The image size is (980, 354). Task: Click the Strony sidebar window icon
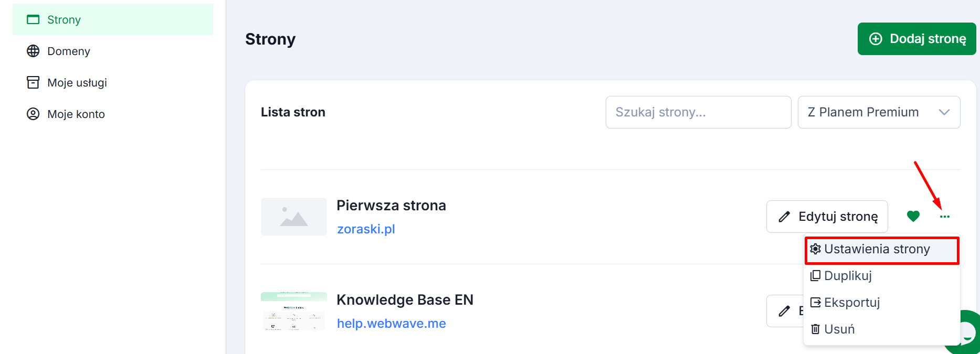(x=33, y=20)
